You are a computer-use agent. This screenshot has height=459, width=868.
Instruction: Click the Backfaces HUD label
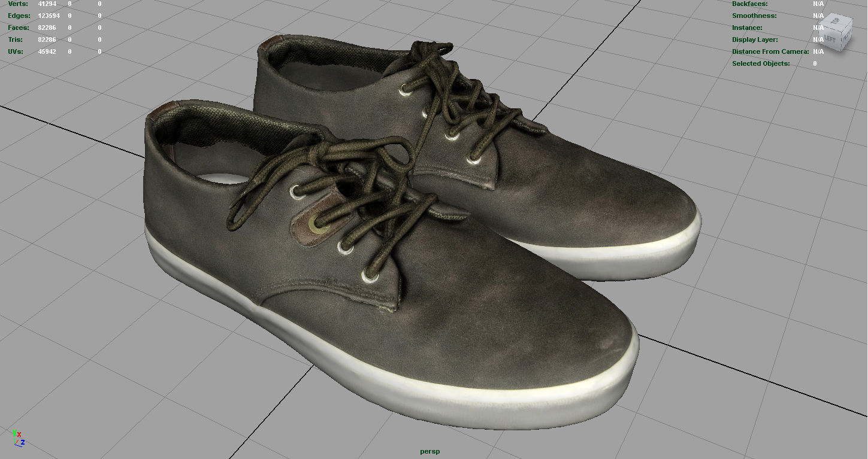tap(749, 4)
